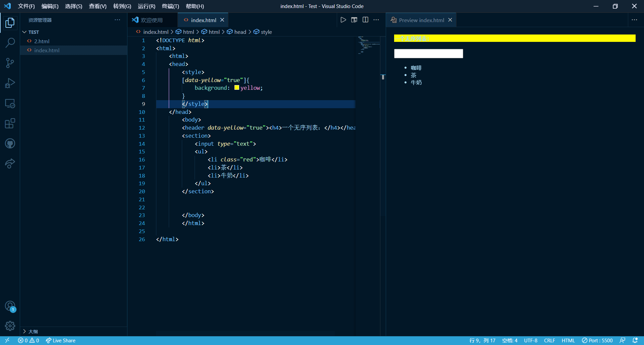This screenshot has width=644, height=345.
Task: Click the head breadcrumb item
Action: pyautogui.click(x=237, y=32)
